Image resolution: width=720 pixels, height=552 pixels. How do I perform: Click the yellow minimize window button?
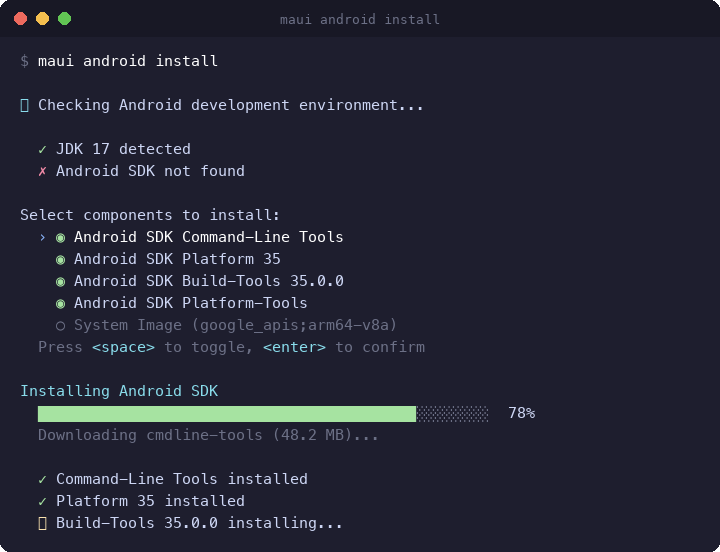coord(43,19)
